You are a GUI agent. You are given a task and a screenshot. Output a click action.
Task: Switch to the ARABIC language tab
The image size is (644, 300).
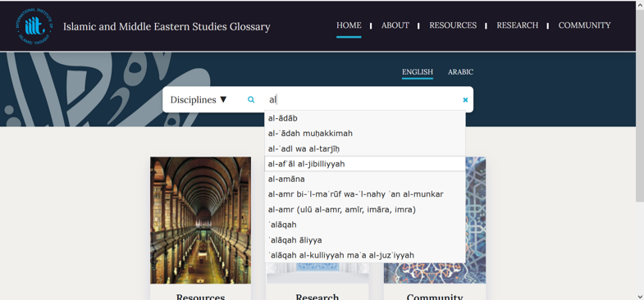click(x=460, y=72)
